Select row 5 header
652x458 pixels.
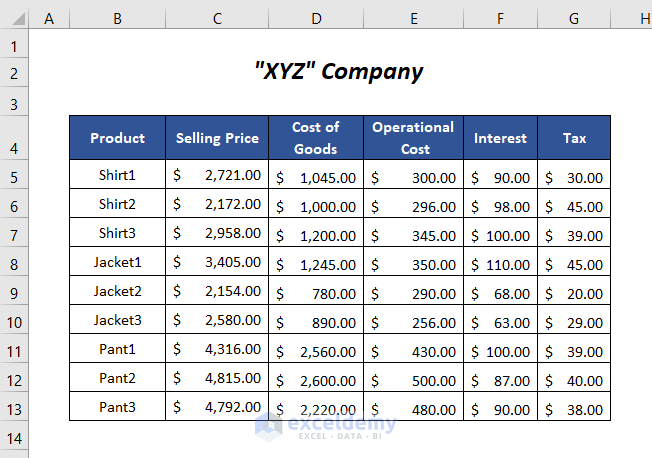click(x=14, y=176)
